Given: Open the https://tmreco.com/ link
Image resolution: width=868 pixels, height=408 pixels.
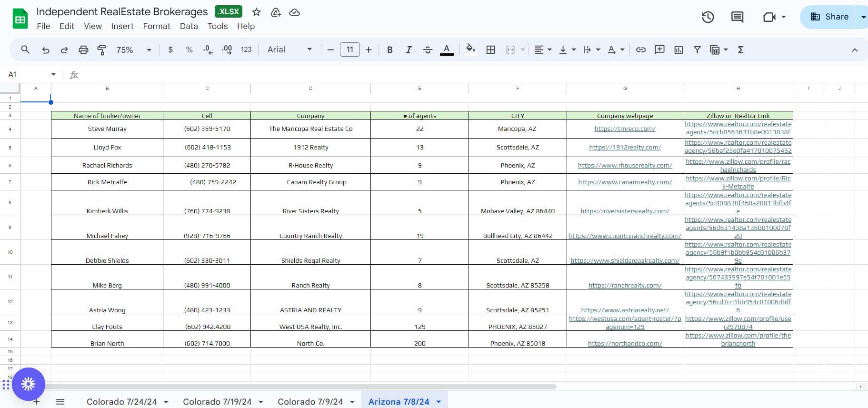Looking at the screenshot, I should click(625, 129).
